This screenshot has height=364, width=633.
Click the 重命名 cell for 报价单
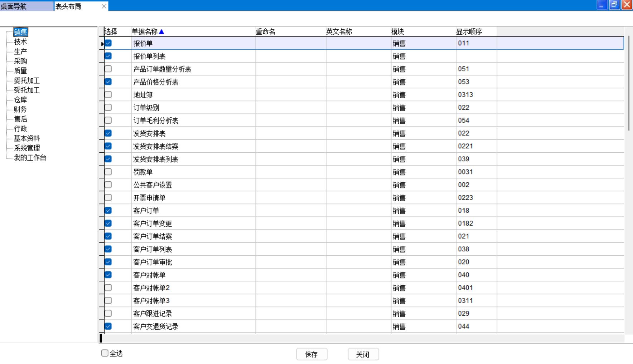coord(290,43)
